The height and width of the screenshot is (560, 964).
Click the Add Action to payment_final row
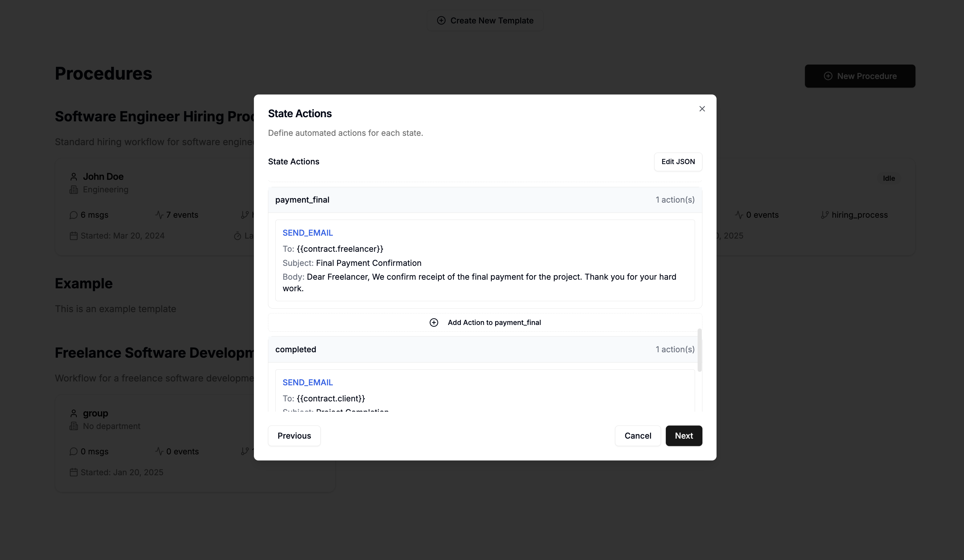(x=485, y=323)
